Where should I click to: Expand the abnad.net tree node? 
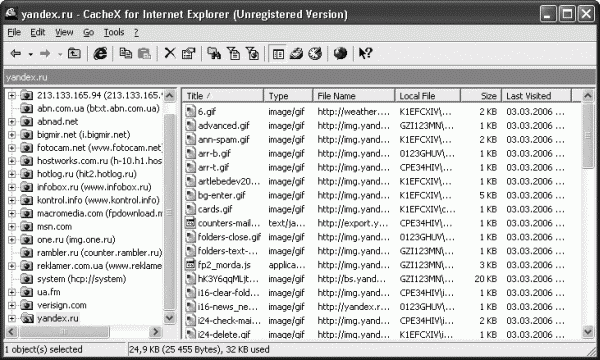(x=12, y=122)
